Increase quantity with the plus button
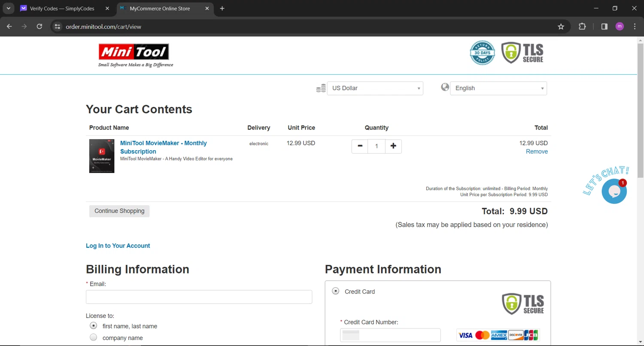This screenshot has width=644, height=346. tap(393, 146)
